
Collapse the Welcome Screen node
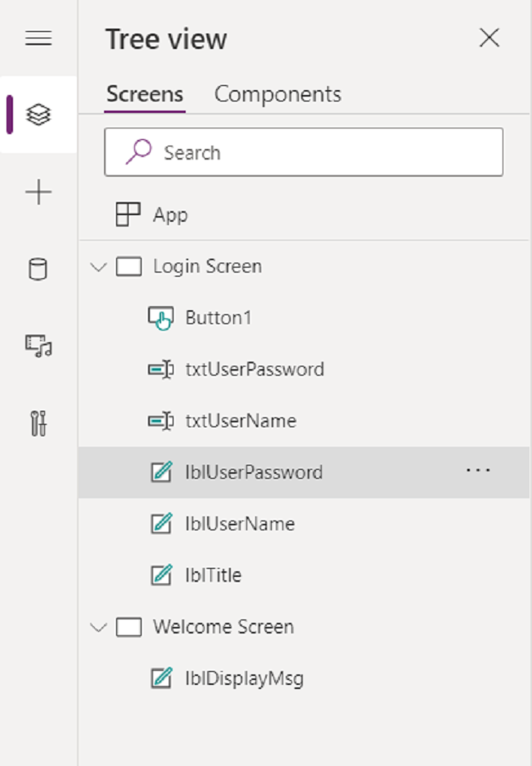point(97,626)
